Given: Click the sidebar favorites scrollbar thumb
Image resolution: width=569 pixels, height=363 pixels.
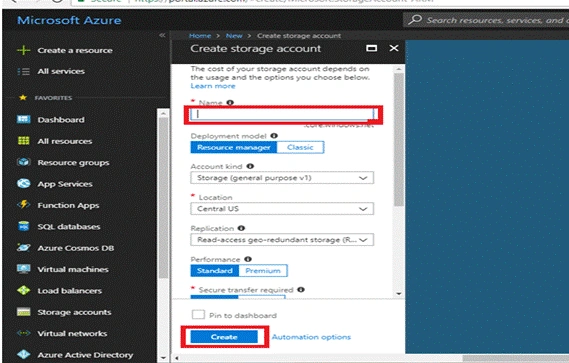Looking at the screenshot, I should (163, 198).
